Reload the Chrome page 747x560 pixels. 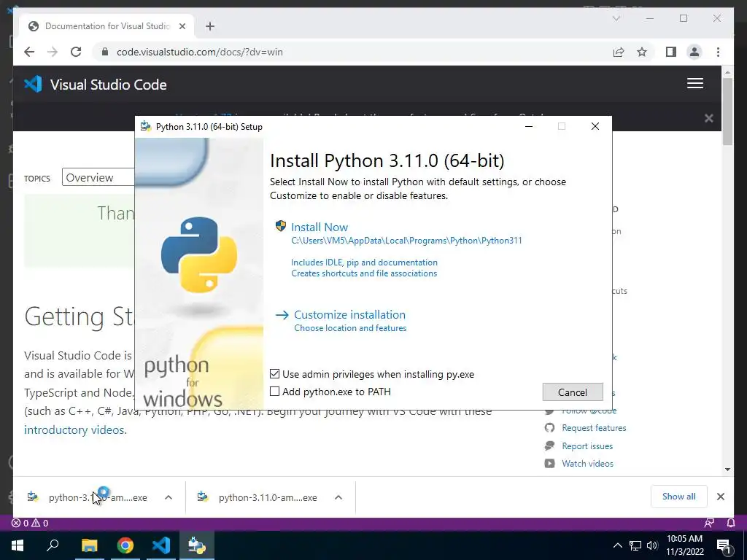76,52
